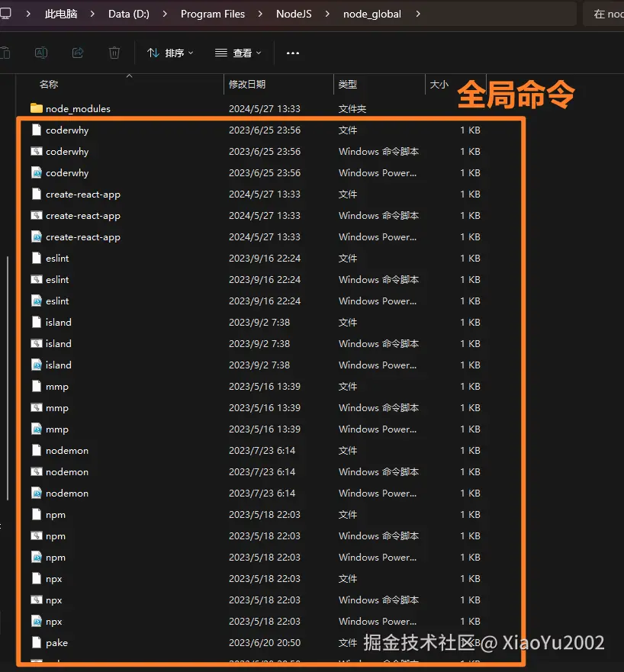Click the Share icon in the toolbar
Image resolution: width=624 pixels, height=672 pixels.
point(76,53)
